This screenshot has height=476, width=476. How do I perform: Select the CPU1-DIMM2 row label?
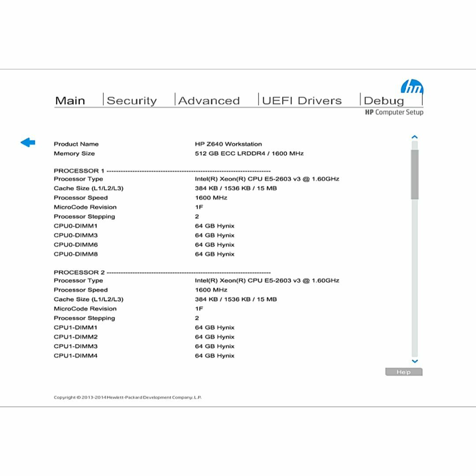click(x=76, y=337)
